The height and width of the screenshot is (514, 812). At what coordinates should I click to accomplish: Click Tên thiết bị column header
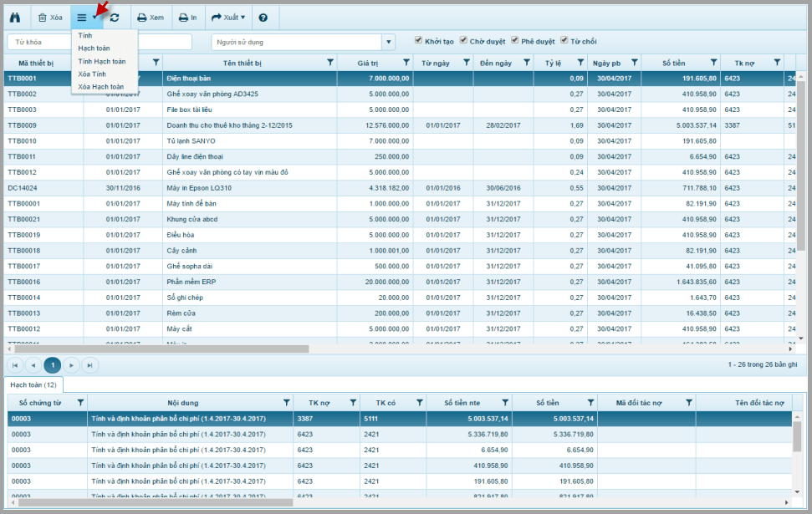tap(242, 64)
